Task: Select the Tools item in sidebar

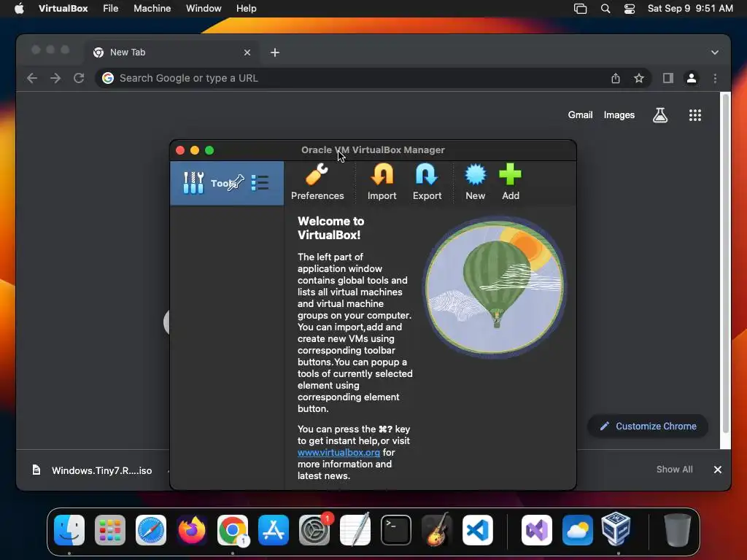Action: [x=227, y=183]
